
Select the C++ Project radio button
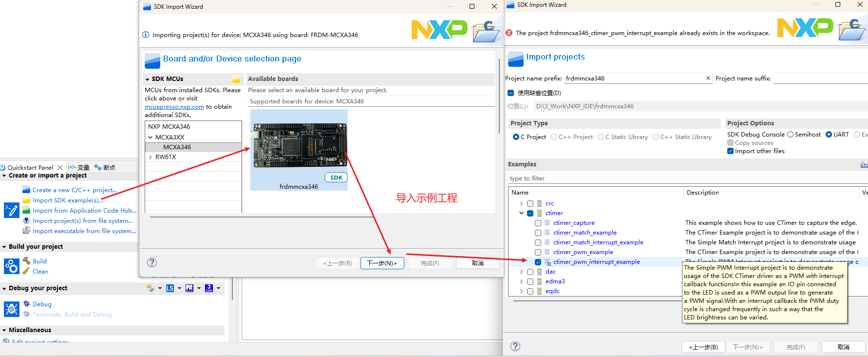(x=554, y=137)
